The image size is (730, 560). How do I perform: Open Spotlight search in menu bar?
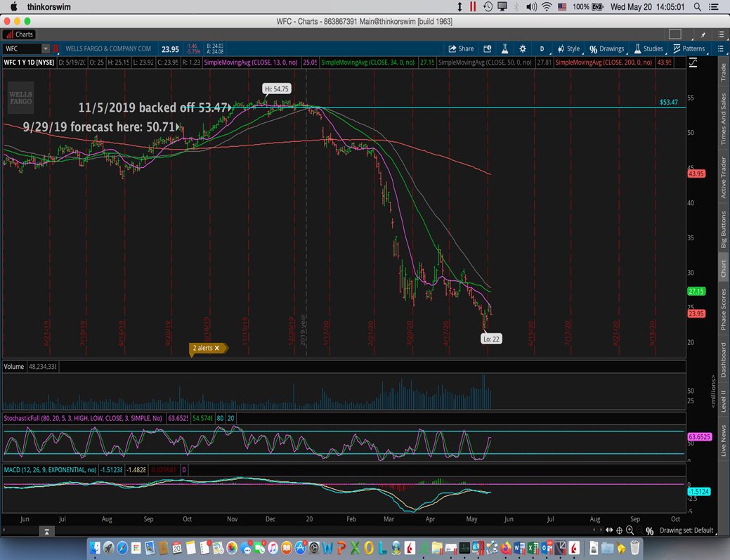click(x=698, y=7)
